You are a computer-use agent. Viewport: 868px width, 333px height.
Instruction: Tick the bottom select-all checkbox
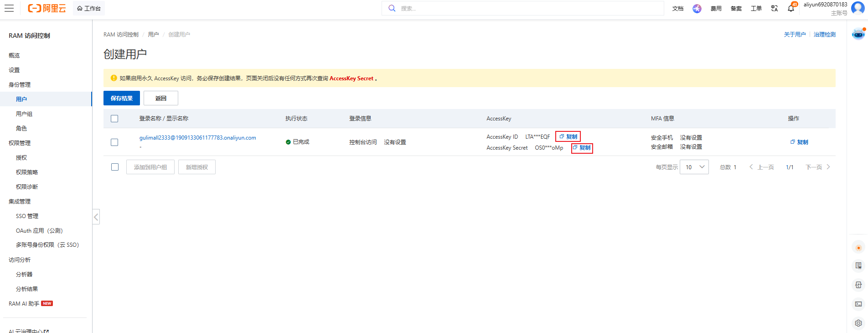click(x=115, y=167)
